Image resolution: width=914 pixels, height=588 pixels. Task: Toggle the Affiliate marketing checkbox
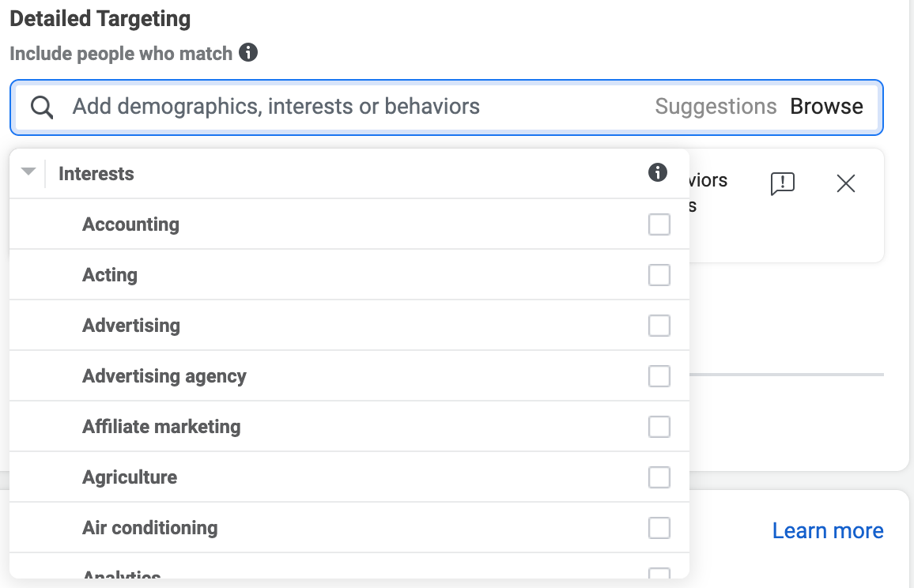coord(659,427)
